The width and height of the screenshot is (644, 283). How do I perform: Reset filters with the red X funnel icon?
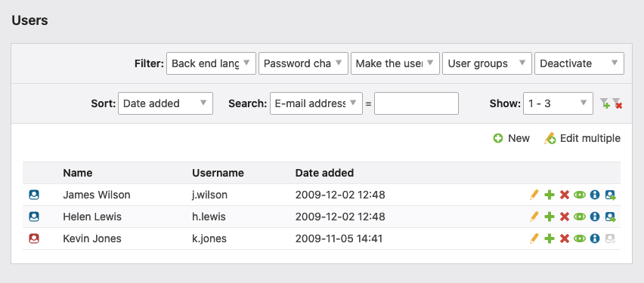[617, 103]
